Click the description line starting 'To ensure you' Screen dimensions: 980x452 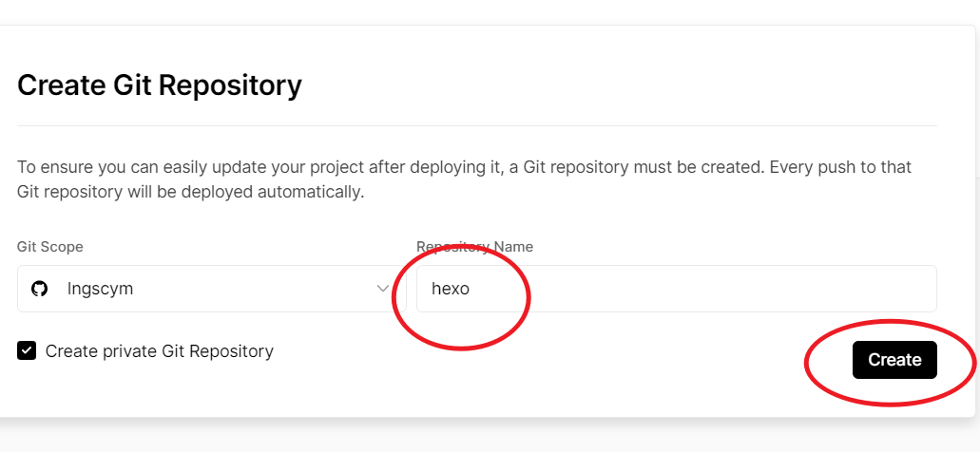464,167
